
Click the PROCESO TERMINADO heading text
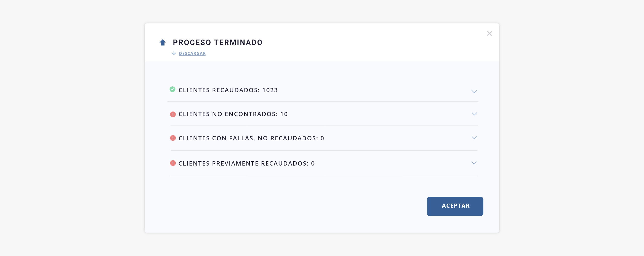point(218,43)
